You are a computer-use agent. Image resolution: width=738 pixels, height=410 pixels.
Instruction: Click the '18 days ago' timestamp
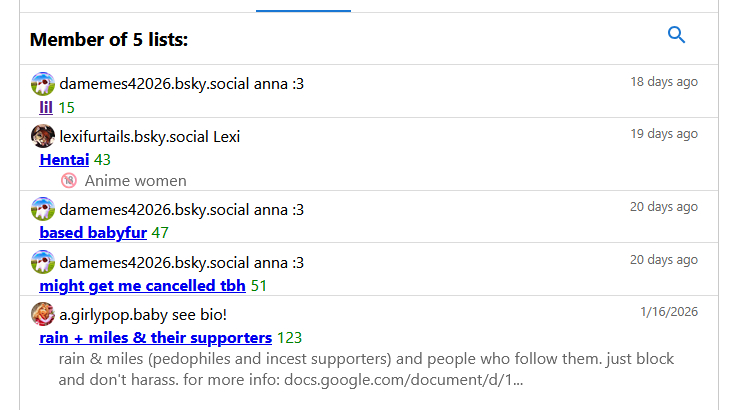[664, 82]
